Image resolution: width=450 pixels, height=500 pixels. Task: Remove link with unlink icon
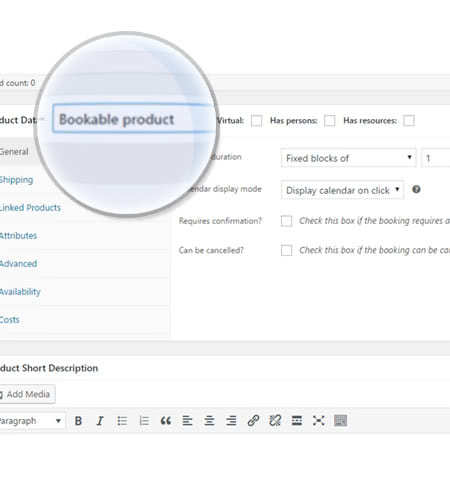(x=275, y=421)
